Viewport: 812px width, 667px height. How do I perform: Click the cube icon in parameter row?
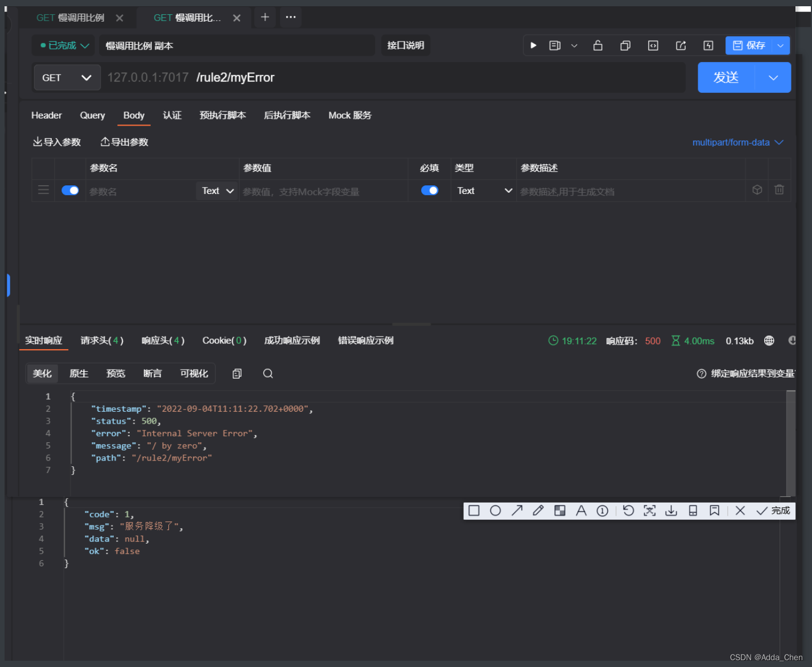tap(757, 190)
